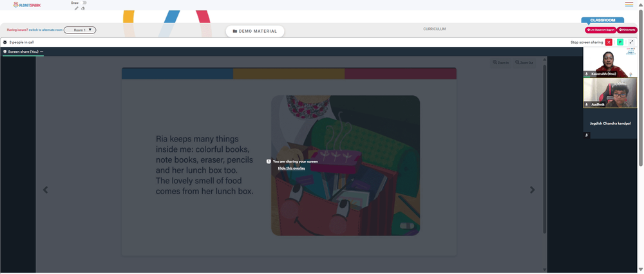Click the Jagdish Chandra kandpal participant tile
This screenshot has height=274, width=644.
610,123
